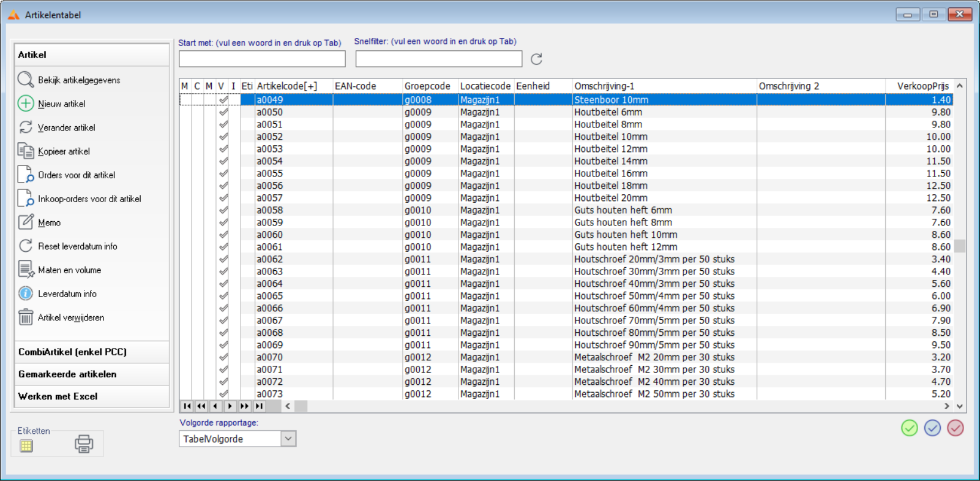Viewport: 980px width, 481px height.
Task: Toggle the V checkmark for article a0073
Action: pos(223,393)
